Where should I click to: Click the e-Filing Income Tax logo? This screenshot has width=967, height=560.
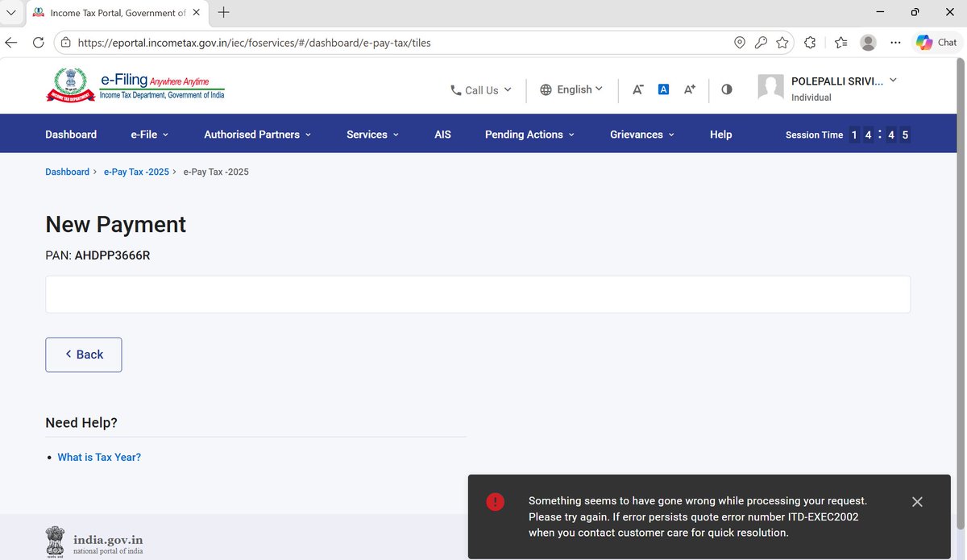[135, 85]
